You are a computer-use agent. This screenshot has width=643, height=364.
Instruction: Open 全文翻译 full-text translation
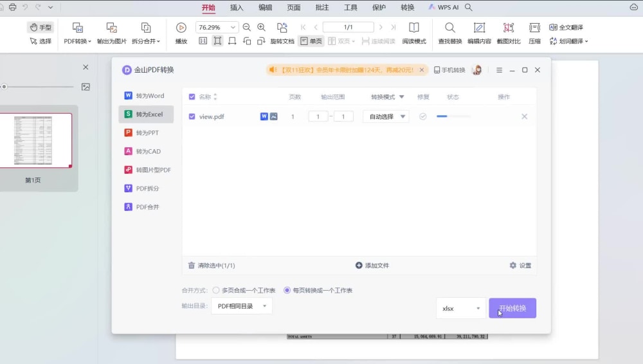(566, 27)
